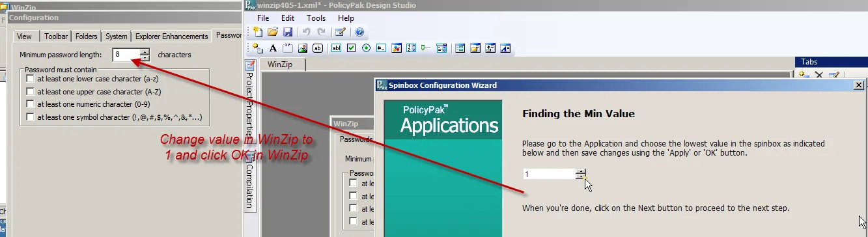868x237 pixels.
Task: Enable at least one symbol character
Action: (30, 117)
